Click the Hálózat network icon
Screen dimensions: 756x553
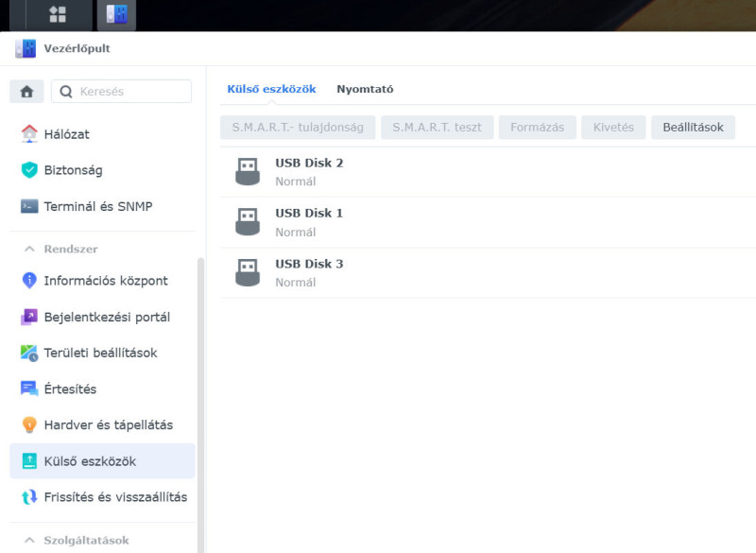pos(29,134)
